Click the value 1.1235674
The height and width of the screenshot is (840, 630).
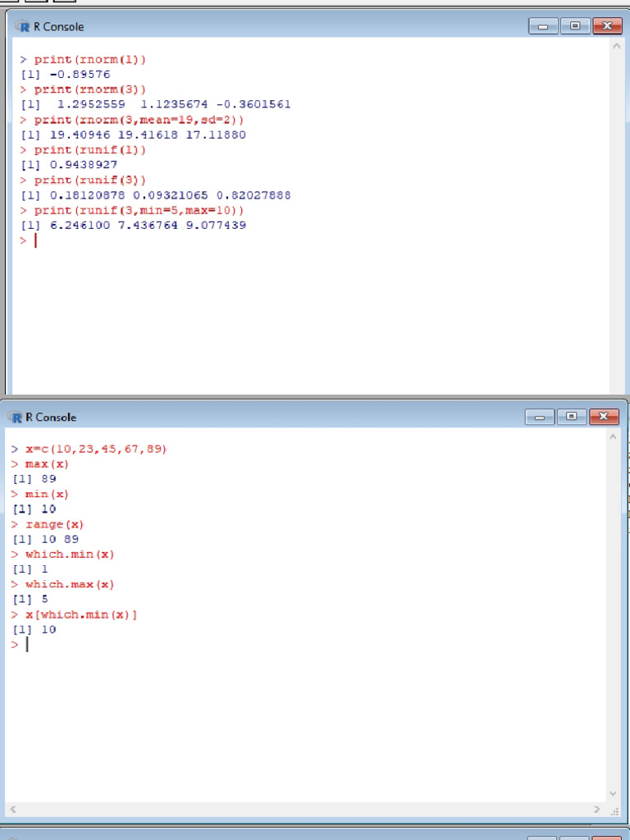point(174,104)
